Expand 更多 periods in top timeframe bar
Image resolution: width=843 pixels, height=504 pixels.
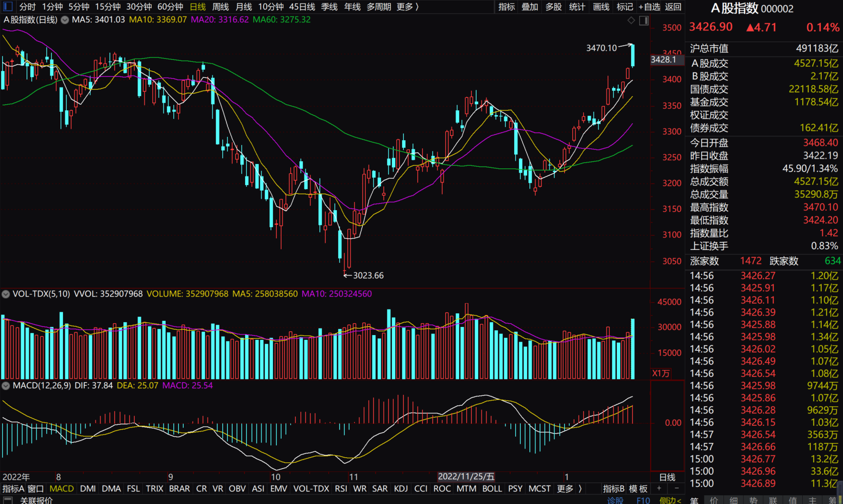tap(408, 7)
